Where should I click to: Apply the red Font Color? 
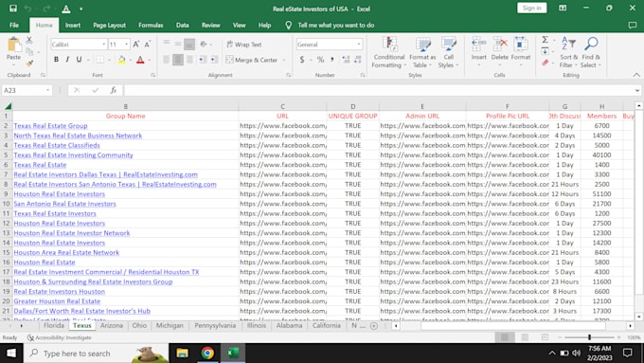[x=140, y=60]
